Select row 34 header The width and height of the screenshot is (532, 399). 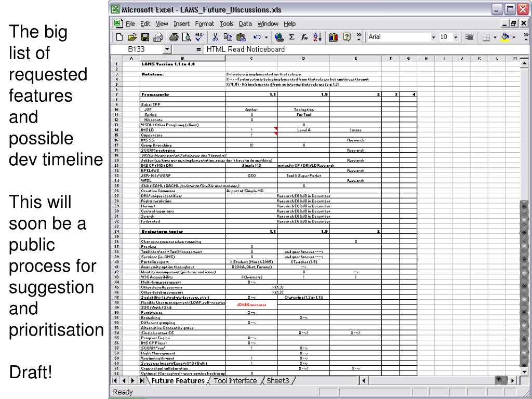click(116, 231)
